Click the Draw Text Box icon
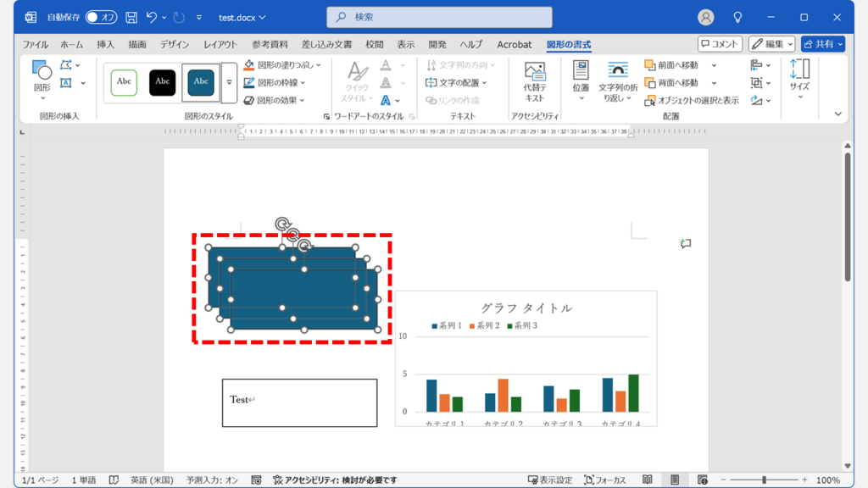This screenshot has height=488, width=868. pyautogui.click(x=66, y=83)
